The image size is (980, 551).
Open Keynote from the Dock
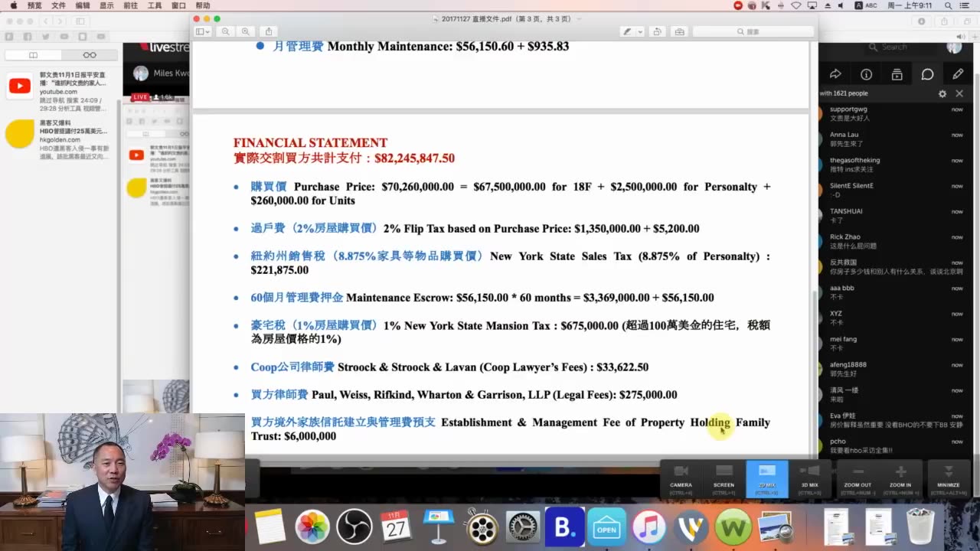439,527
